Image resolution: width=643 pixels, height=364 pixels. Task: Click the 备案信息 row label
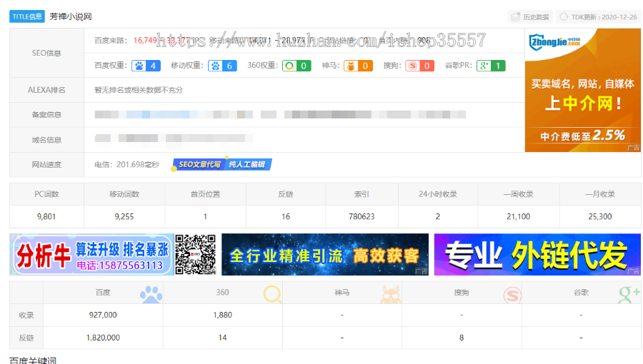click(x=46, y=115)
